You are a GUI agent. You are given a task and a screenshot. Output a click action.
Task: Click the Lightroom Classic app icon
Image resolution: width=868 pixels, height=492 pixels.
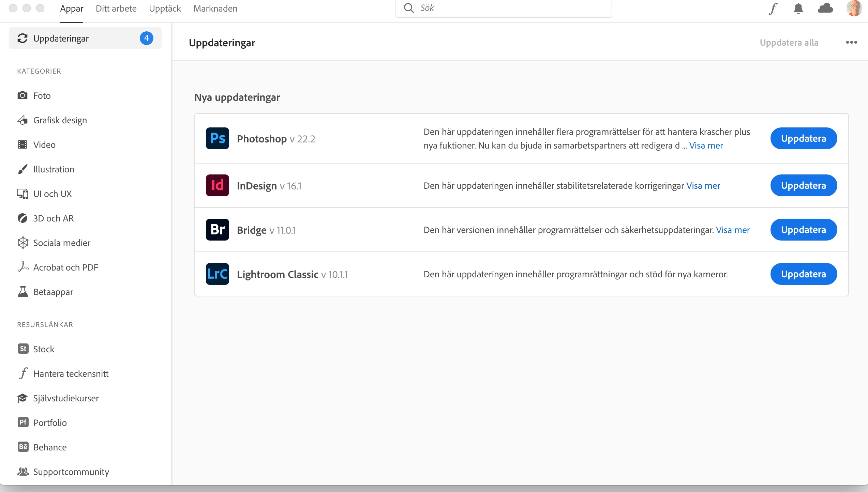click(x=217, y=274)
